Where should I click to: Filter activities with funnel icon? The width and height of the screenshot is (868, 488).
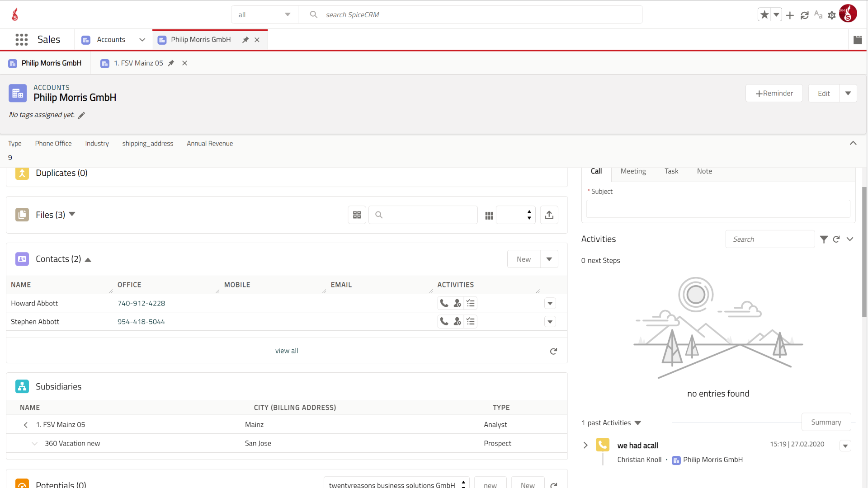click(824, 239)
